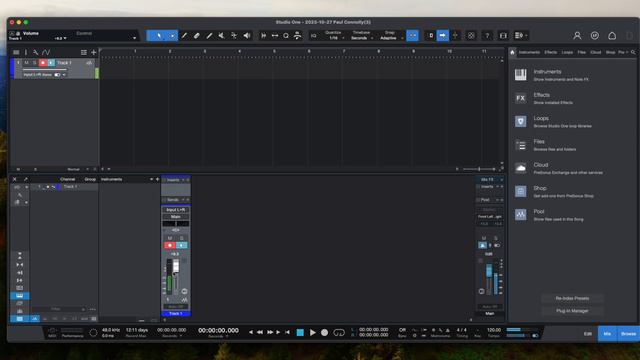Open Instruments piano keys icon
The height and width of the screenshot is (360, 640).
[x=520, y=75]
